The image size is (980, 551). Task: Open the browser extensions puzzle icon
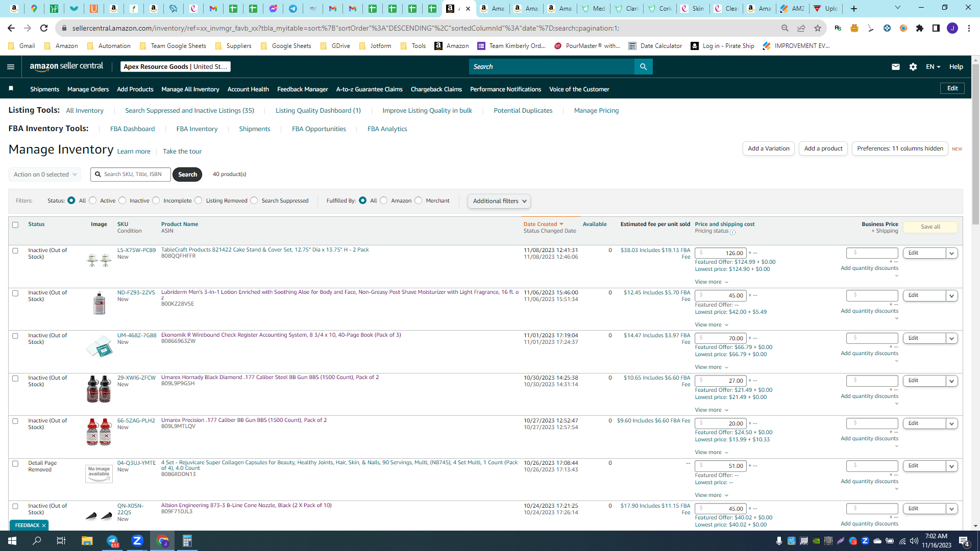(920, 28)
